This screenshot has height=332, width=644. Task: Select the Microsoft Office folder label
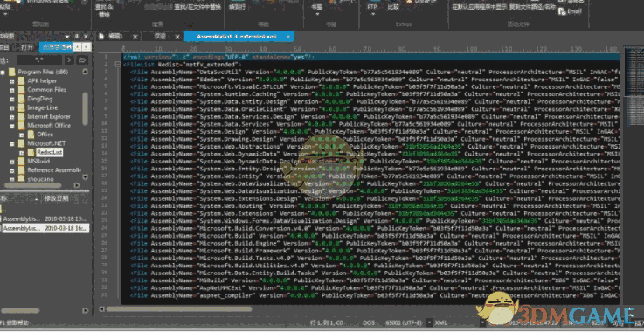coord(49,126)
